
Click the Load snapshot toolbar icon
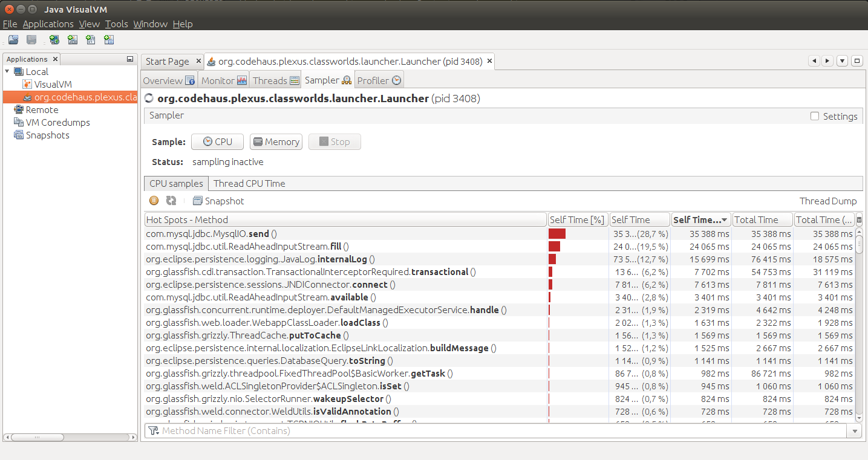[x=13, y=40]
